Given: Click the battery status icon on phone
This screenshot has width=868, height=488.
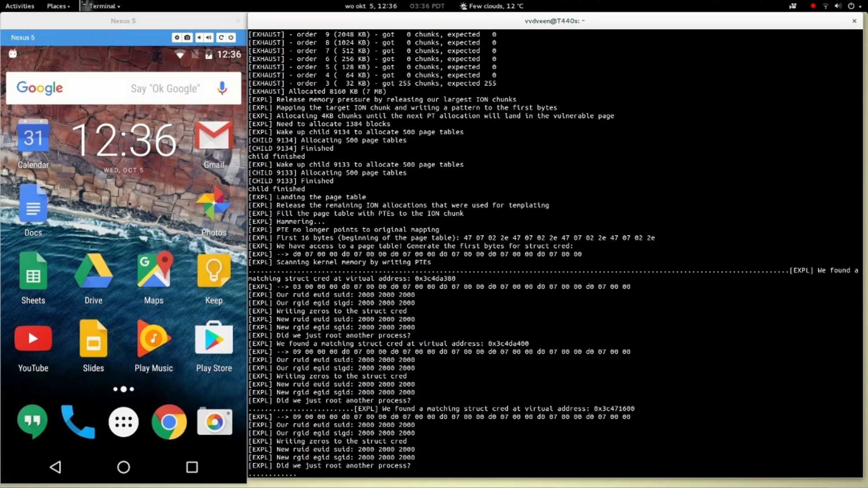Looking at the screenshot, I should coord(209,55).
